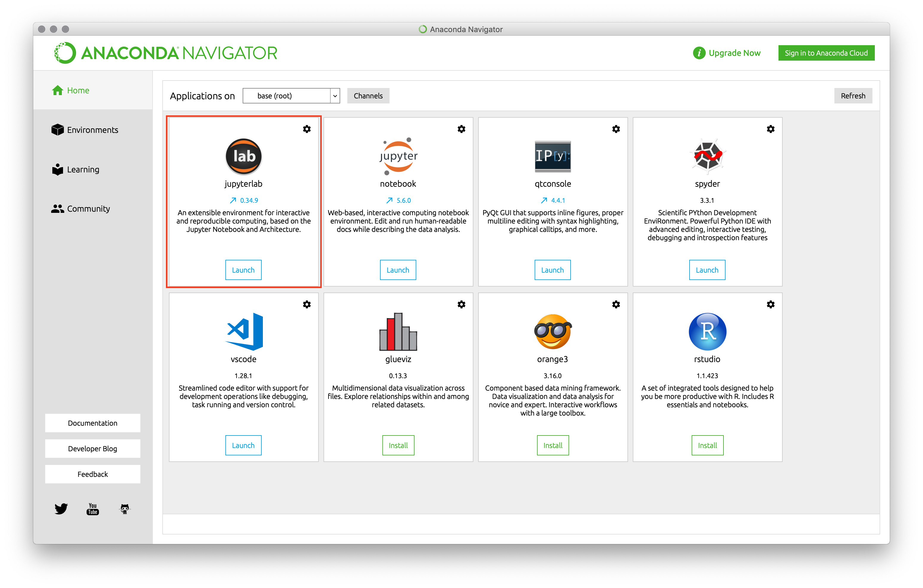This screenshot has height=588, width=923.
Task: Click jupyterlab version update arrow icon
Action: (x=233, y=200)
